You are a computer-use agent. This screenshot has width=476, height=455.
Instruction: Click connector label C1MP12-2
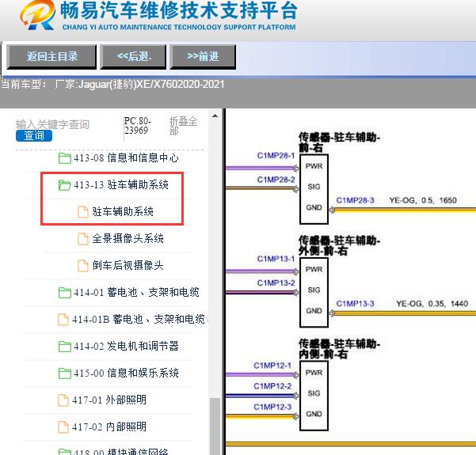272,386
